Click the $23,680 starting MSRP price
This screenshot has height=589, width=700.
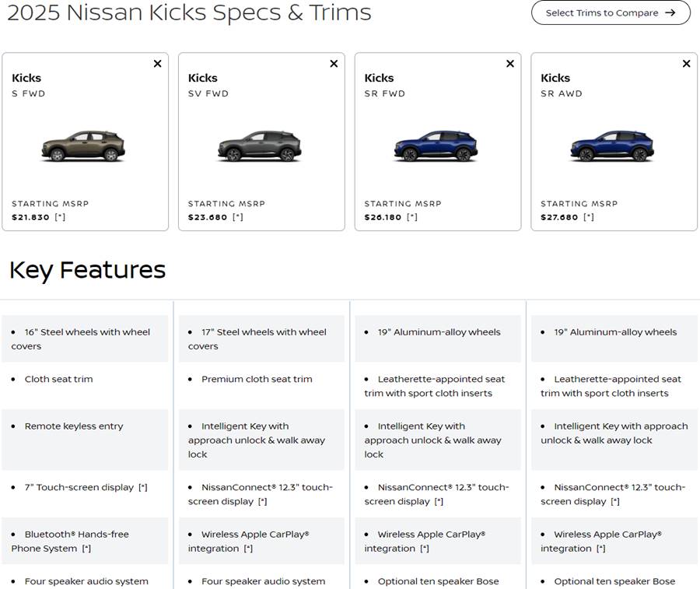(208, 217)
